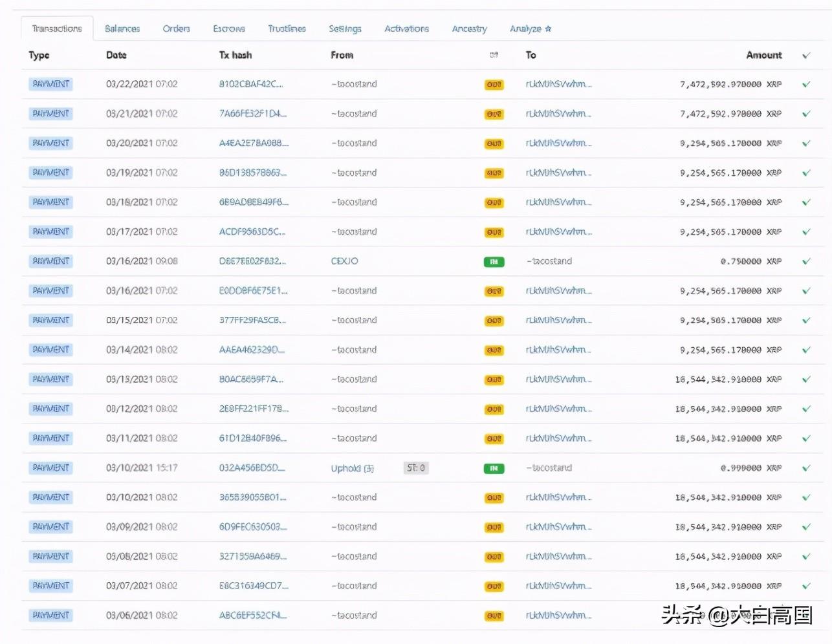Open the Escrows tab
The width and height of the screenshot is (832, 644).
coord(229,28)
